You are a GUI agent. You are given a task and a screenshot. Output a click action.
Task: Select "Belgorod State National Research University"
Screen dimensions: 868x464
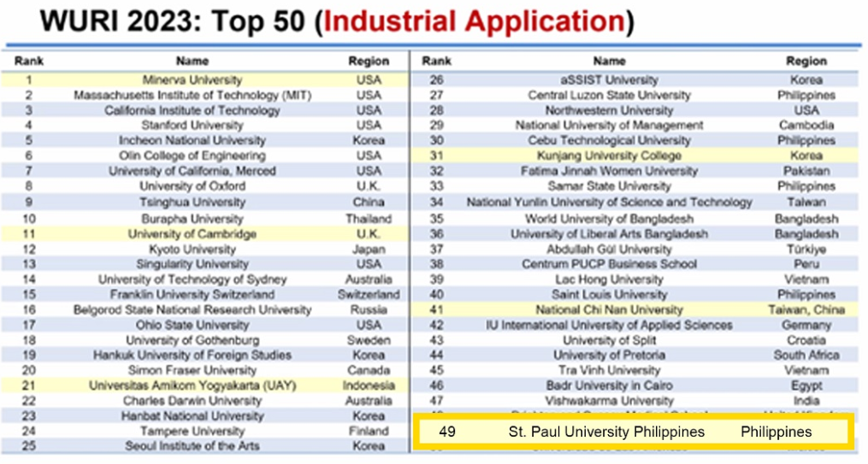tap(192, 309)
